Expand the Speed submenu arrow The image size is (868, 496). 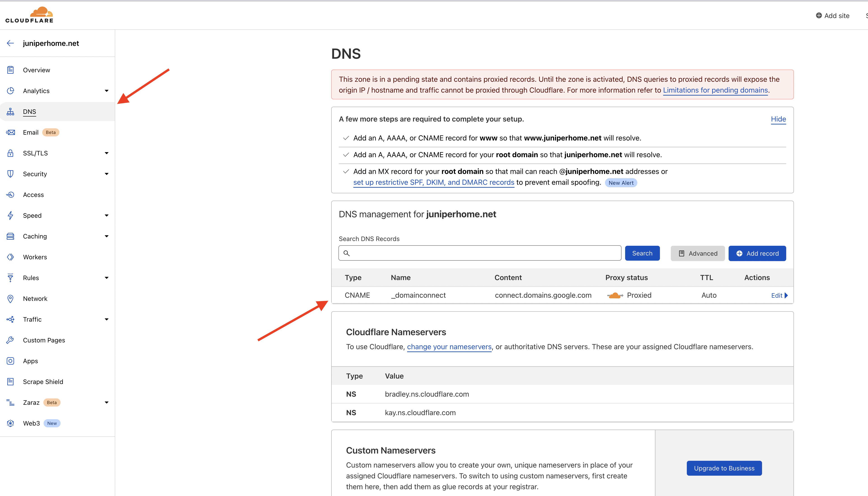pyautogui.click(x=107, y=215)
